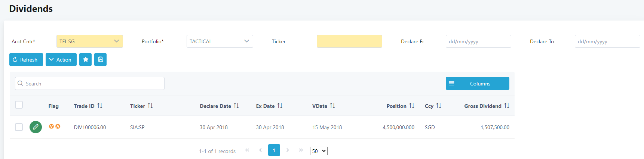The height and width of the screenshot is (159, 644).
Task: Click the star favorite icon button
Action: point(86,60)
